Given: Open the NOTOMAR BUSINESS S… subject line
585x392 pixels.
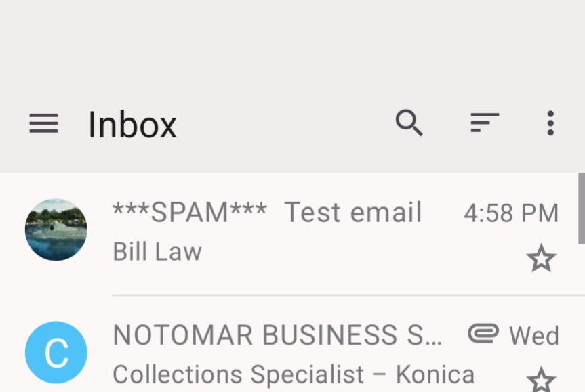Looking at the screenshot, I should (278, 335).
